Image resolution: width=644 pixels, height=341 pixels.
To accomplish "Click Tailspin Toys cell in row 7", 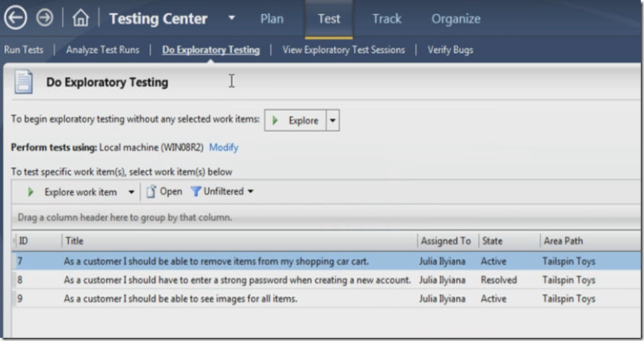I will pyautogui.click(x=569, y=262).
